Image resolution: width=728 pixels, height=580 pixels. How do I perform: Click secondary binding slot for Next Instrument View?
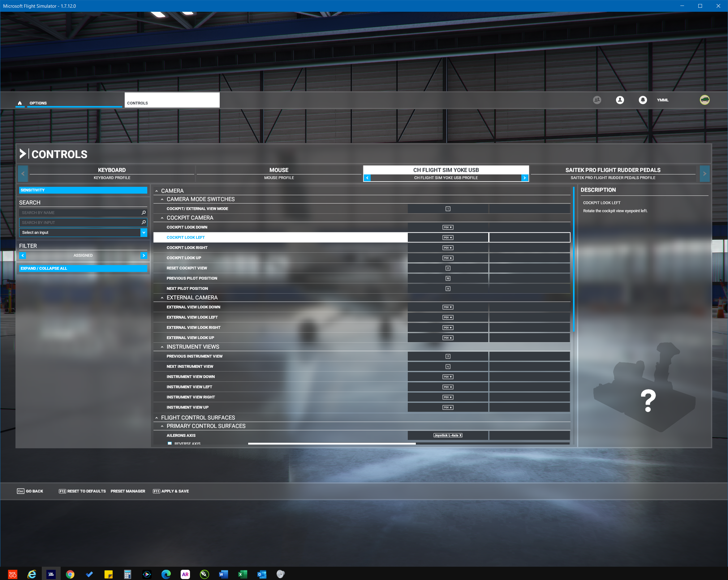[x=529, y=367]
